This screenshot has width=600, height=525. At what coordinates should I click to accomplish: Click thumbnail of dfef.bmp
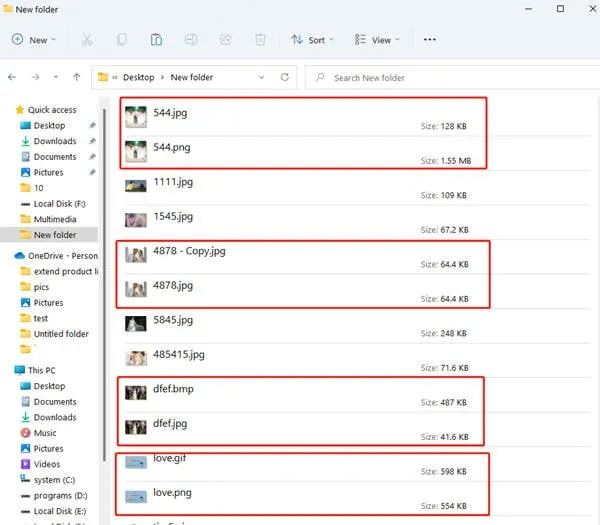point(136,393)
